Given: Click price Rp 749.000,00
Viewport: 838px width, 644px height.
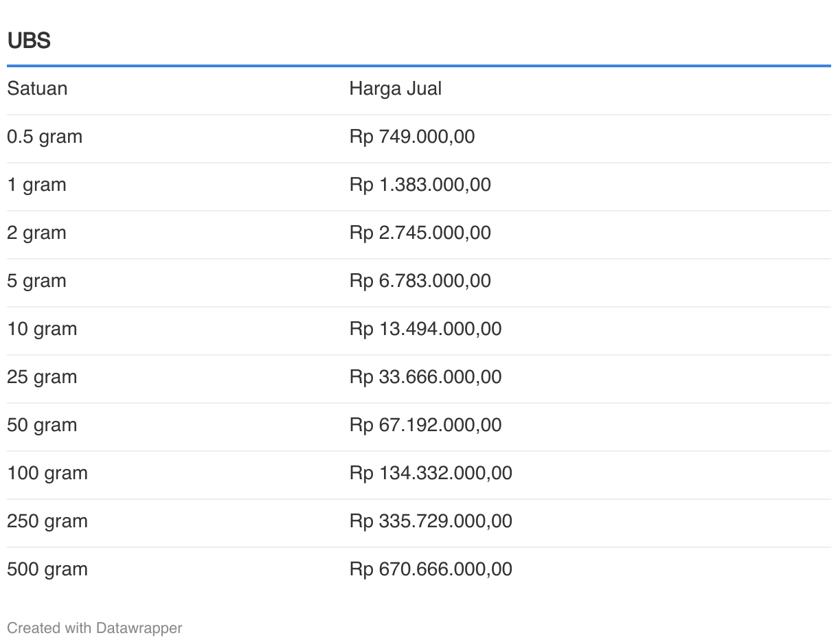Looking at the screenshot, I should [x=412, y=137].
